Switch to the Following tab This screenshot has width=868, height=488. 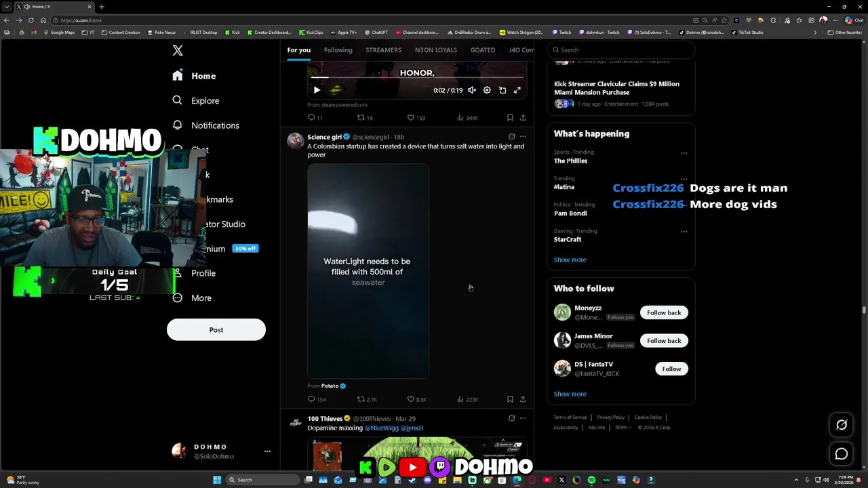[x=338, y=49]
